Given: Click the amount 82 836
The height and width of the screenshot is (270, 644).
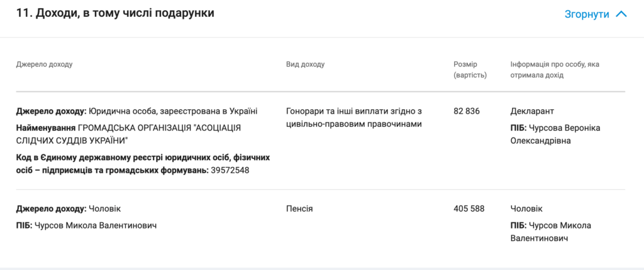Looking at the screenshot, I should tap(467, 111).
